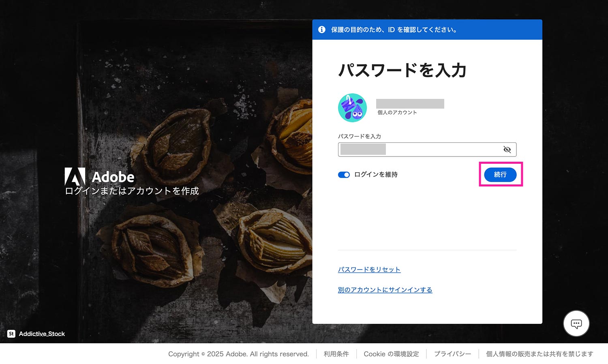This screenshot has height=364, width=608.
Task: Disable the ログインを維持 toggle
Action: (344, 175)
